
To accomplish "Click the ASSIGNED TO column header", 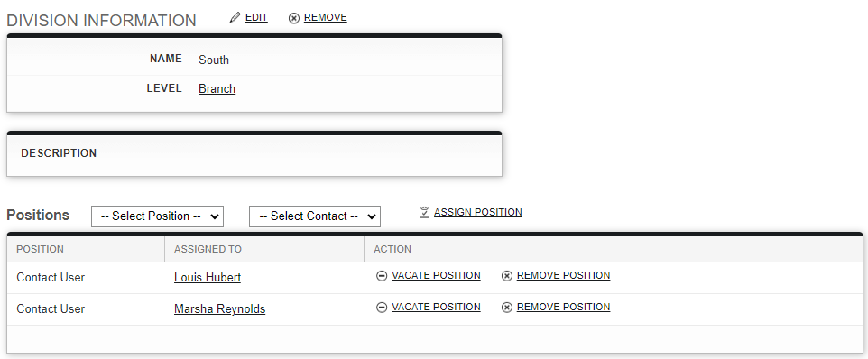I will tap(208, 249).
